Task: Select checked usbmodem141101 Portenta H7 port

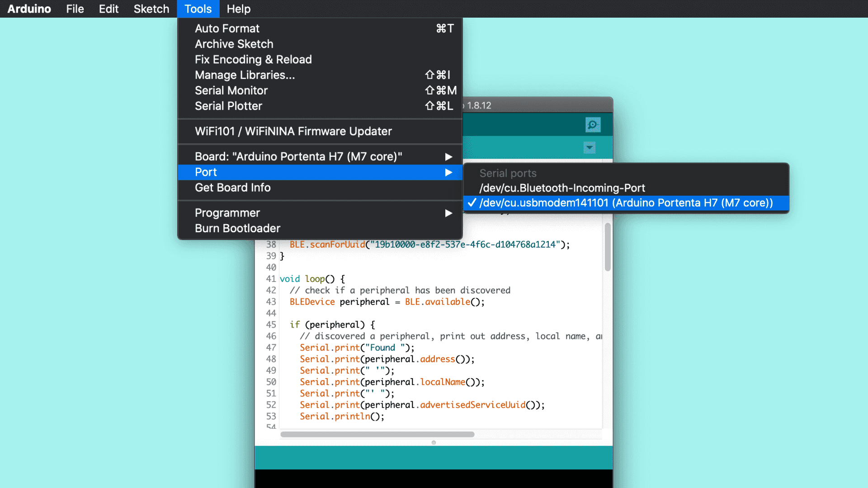Action: 626,203
